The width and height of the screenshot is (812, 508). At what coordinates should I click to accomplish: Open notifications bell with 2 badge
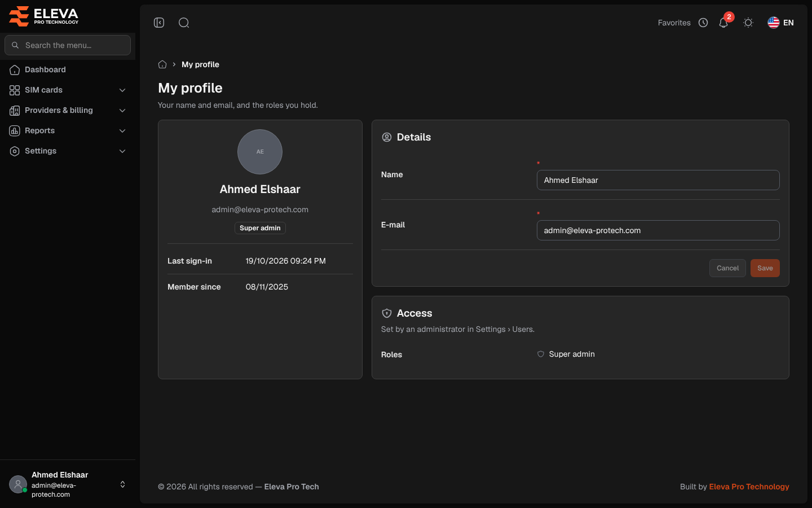coord(723,23)
